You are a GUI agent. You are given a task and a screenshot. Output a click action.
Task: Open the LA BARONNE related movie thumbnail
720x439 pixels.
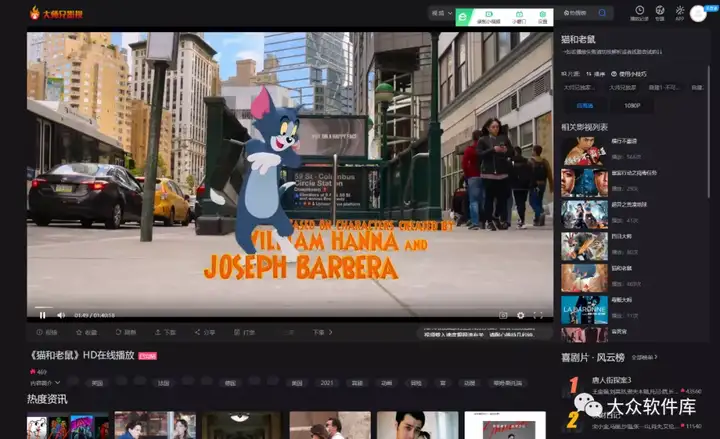(x=584, y=310)
